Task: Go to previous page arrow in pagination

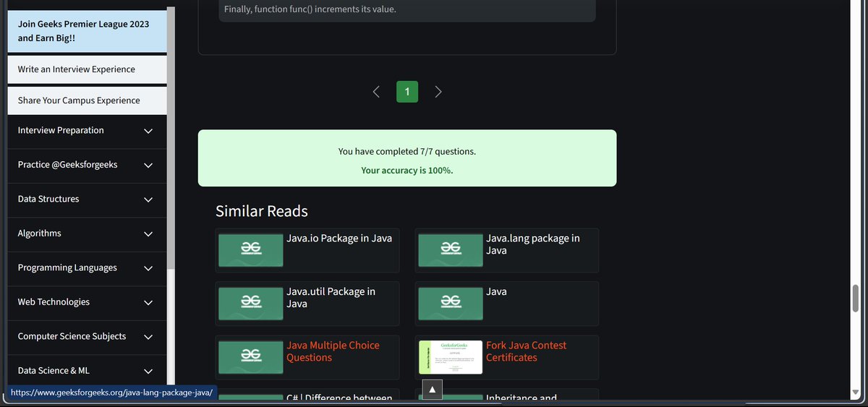Action: pos(376,92)
